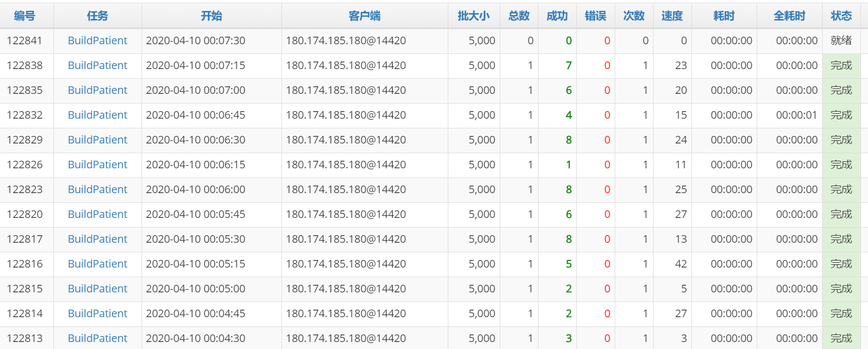This screenshot has width=868, height=349.
Task: Select error count 0 in row 122817
Action: (x=607, y=239)
